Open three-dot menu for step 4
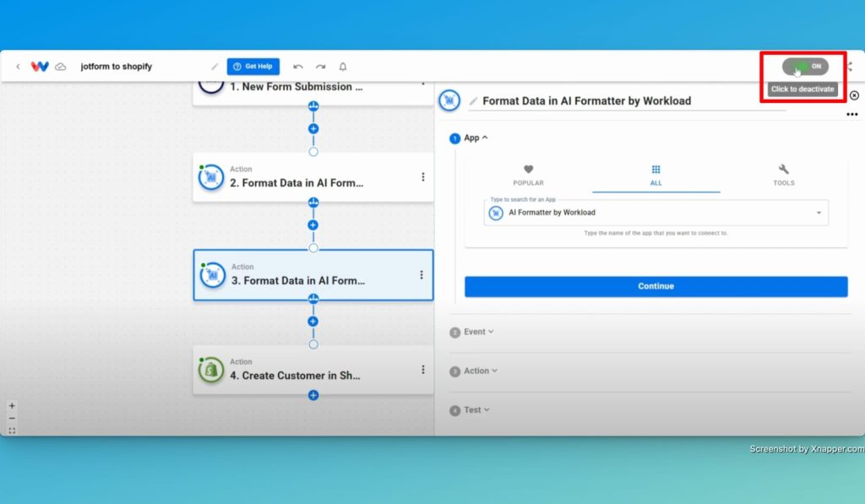 pyautogui.click(x=423, y=370)
